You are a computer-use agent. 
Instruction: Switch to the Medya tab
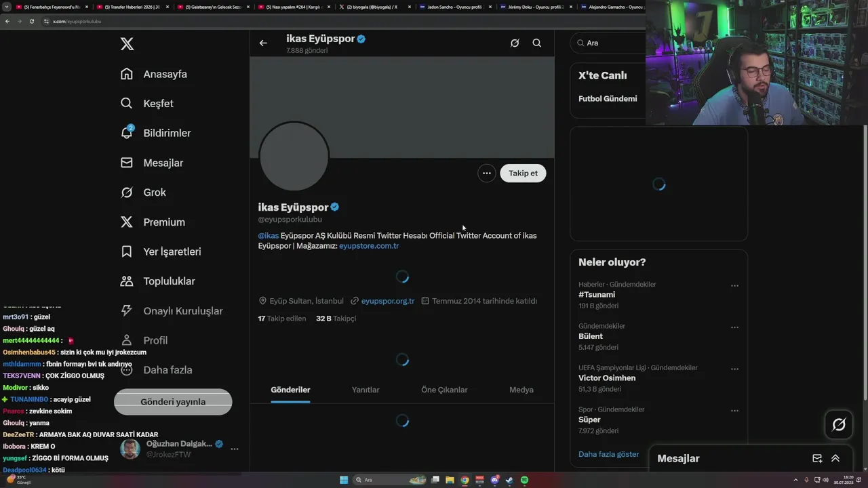coord(521,390)
